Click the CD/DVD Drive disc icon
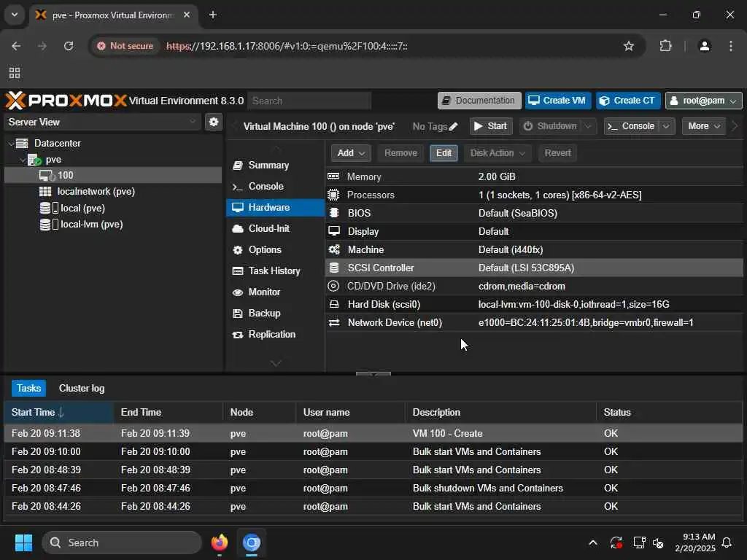 pos(333,286)
